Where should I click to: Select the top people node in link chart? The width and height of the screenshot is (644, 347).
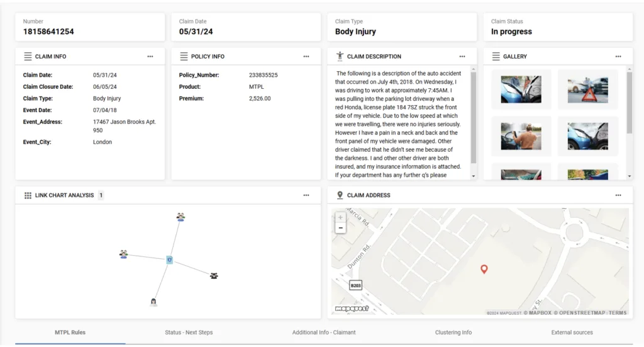pos(180,217)
